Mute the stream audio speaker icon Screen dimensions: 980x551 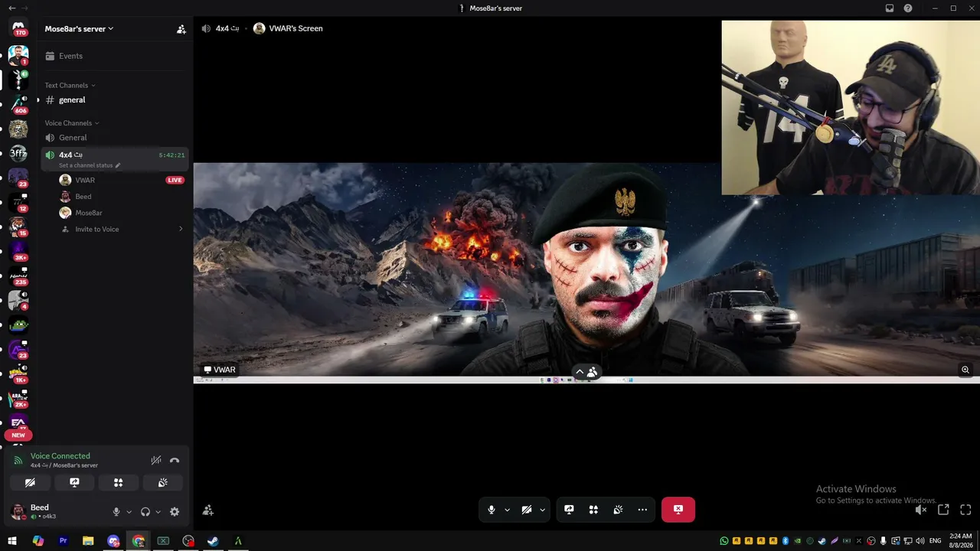click(x=921, y=510)
